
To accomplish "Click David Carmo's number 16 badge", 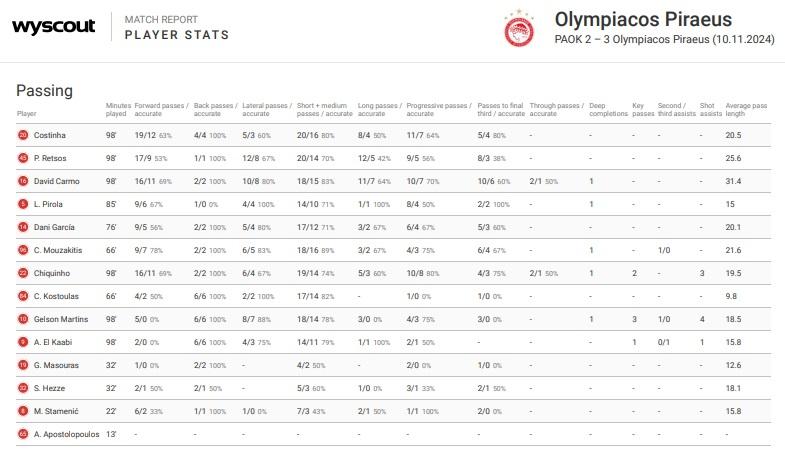I will [23, 181].
